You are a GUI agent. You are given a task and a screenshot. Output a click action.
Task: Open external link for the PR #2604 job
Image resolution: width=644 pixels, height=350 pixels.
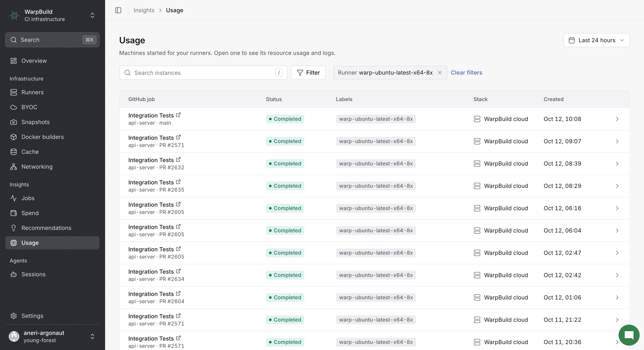pyautogui.click(x=178, y=294)
